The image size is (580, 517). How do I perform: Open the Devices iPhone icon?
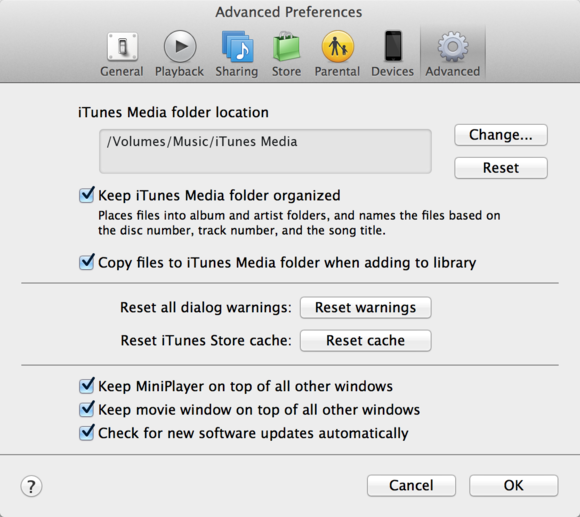tap(393, 46)
